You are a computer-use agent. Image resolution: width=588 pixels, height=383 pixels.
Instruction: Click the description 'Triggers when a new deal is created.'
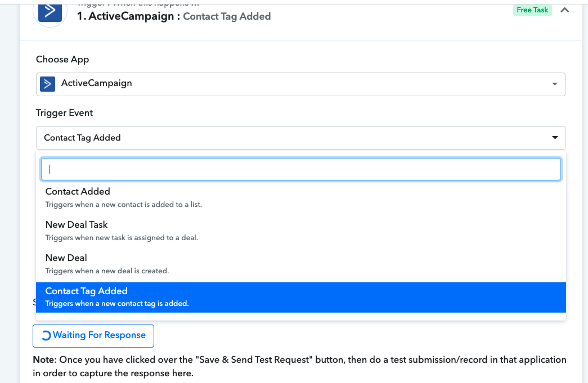(107, 271)
